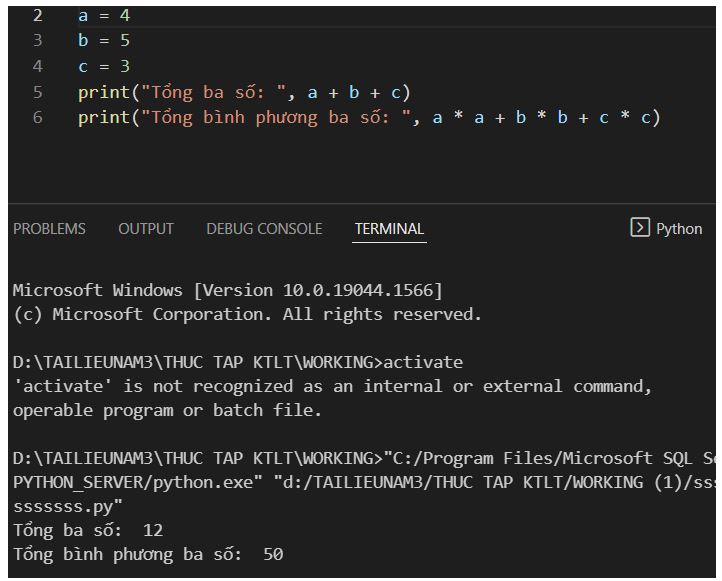Click line number 3 in the gutter

[x=38, y=41]
